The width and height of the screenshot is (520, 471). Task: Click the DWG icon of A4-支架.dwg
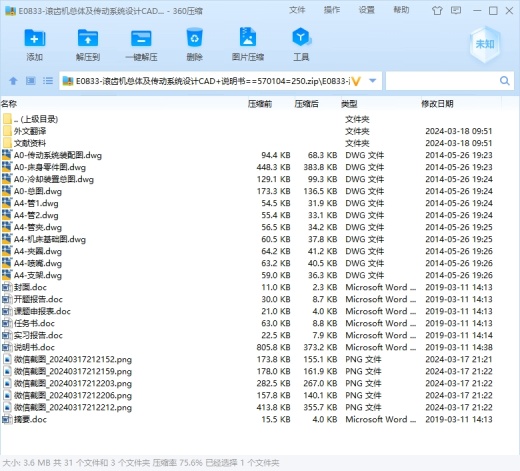click(x=7, y=275)
